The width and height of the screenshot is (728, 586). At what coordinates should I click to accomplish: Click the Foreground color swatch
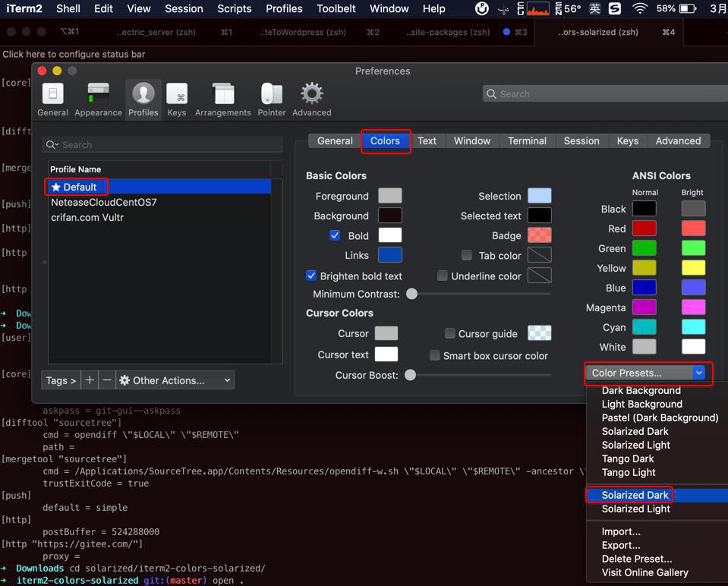tap(390, 196)
